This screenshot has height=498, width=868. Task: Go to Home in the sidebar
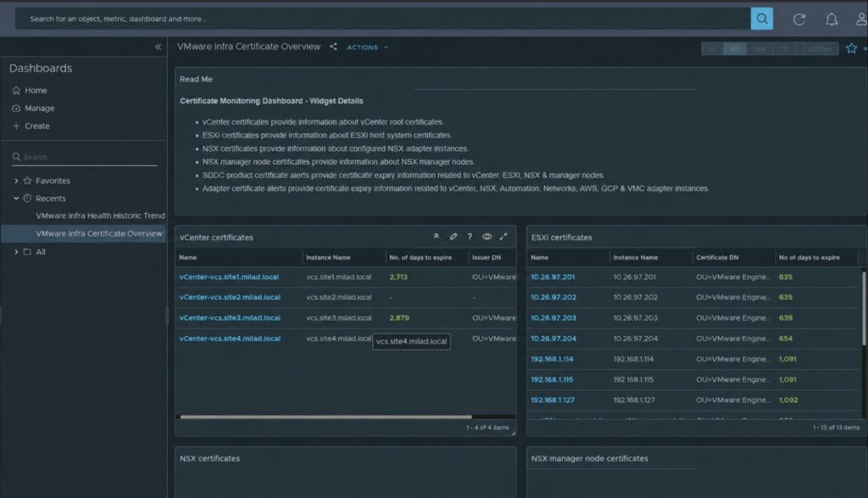tap(36, 90)
